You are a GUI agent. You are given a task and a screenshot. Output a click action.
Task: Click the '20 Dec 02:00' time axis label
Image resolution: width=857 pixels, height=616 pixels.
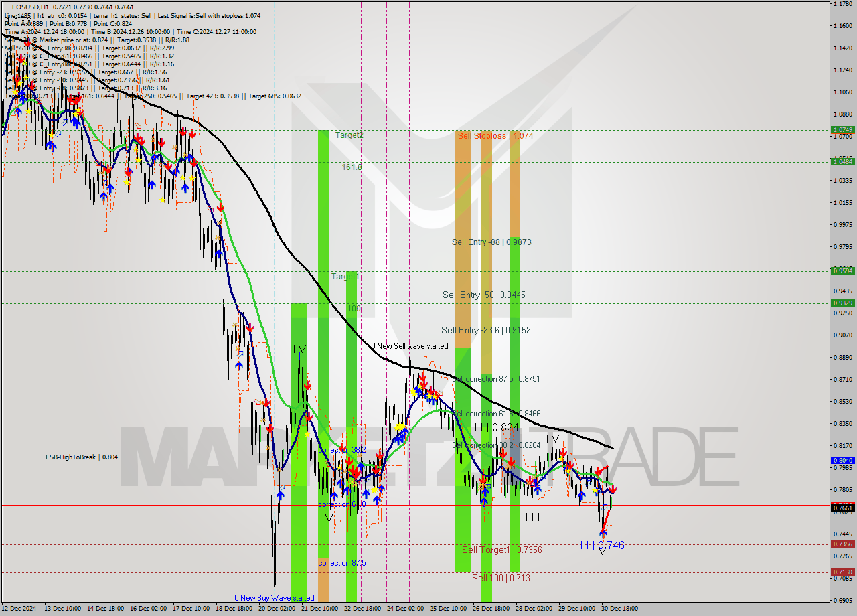[x=277, y=609]
